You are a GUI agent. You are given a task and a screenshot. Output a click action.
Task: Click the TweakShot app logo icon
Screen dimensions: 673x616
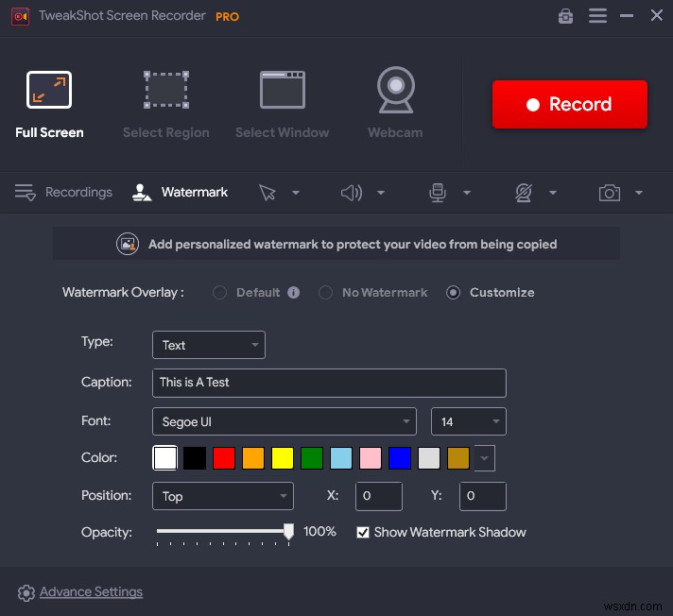(x=20, y=17)
